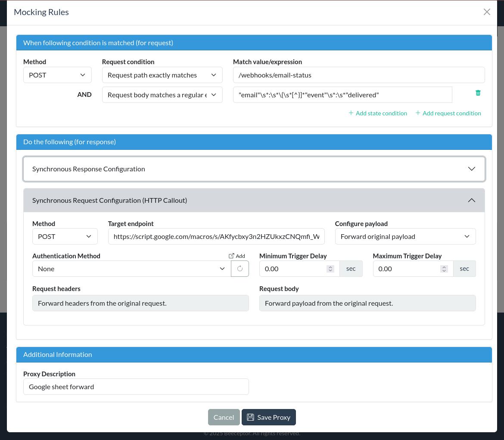Adjust Maximum Trigger Delay stepper arrows
504x440 pixels.
[x=444, y=269]
